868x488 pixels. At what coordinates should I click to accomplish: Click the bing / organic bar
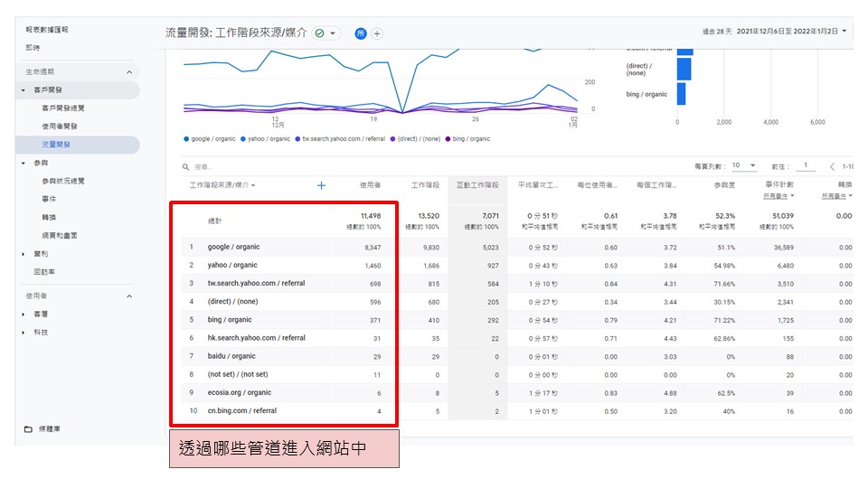coord(682,94)
